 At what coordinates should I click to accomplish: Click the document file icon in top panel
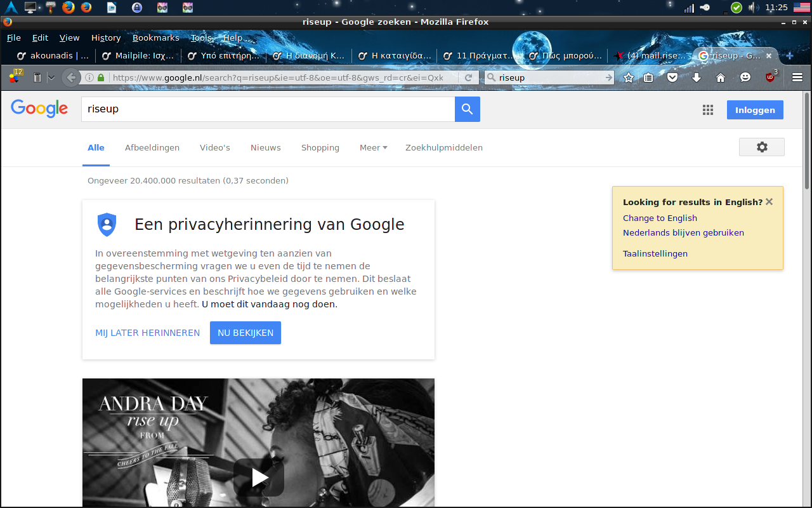tap(112, 8)
